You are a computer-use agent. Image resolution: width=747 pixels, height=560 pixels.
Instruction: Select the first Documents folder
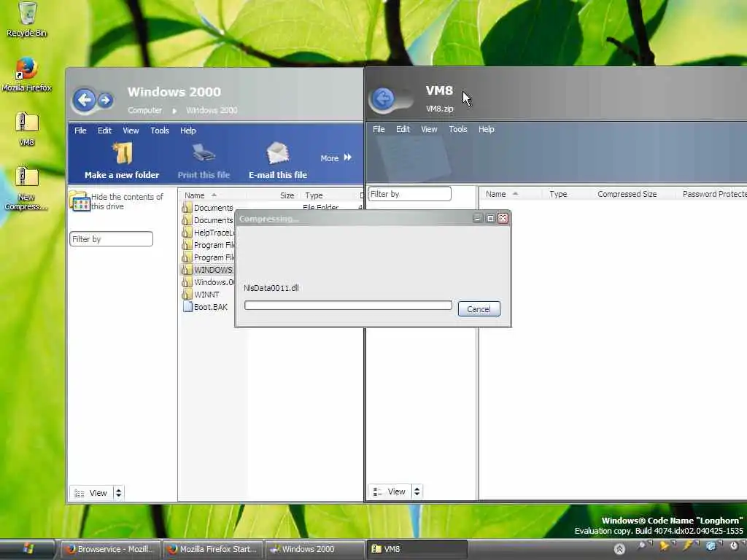point(208,208)
